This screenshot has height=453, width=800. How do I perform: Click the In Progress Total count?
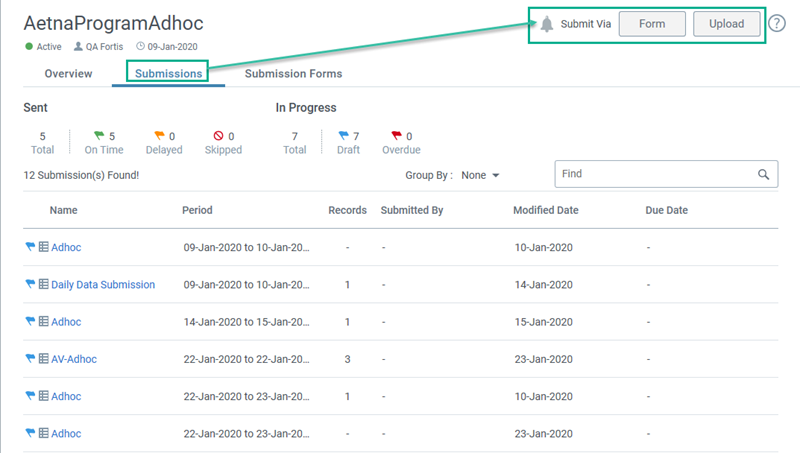[295, 136]
